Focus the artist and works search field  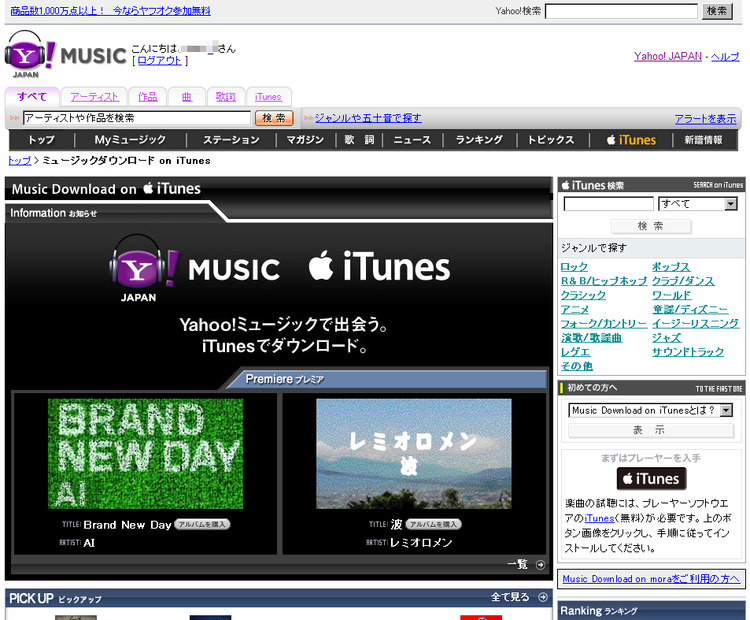[x=137, y=118]
